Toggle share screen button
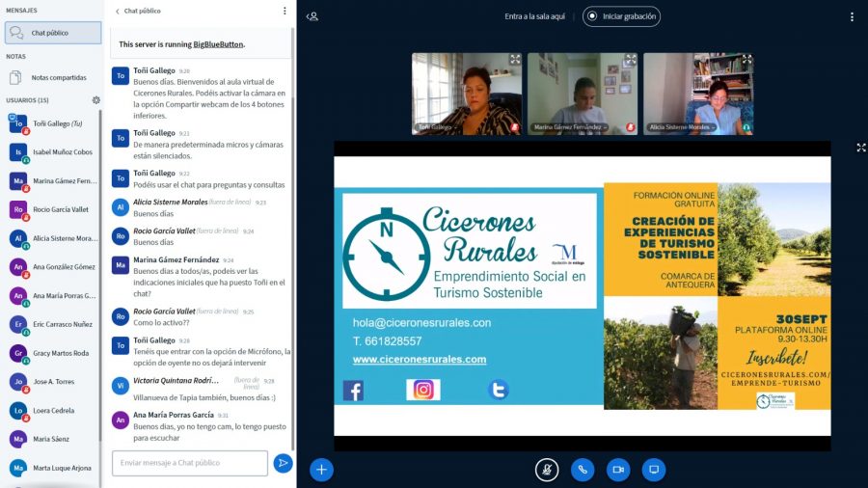This screenshot has height=488, width=868. 654,470
